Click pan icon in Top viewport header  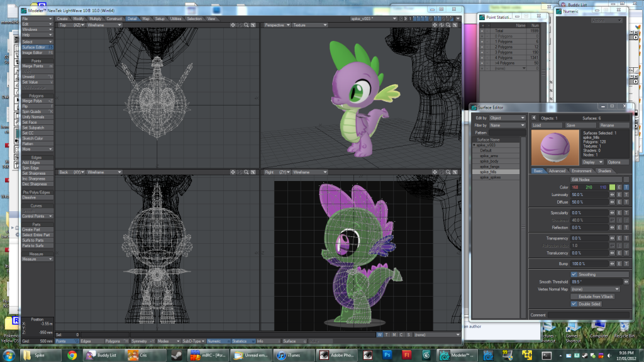(233, 25)
